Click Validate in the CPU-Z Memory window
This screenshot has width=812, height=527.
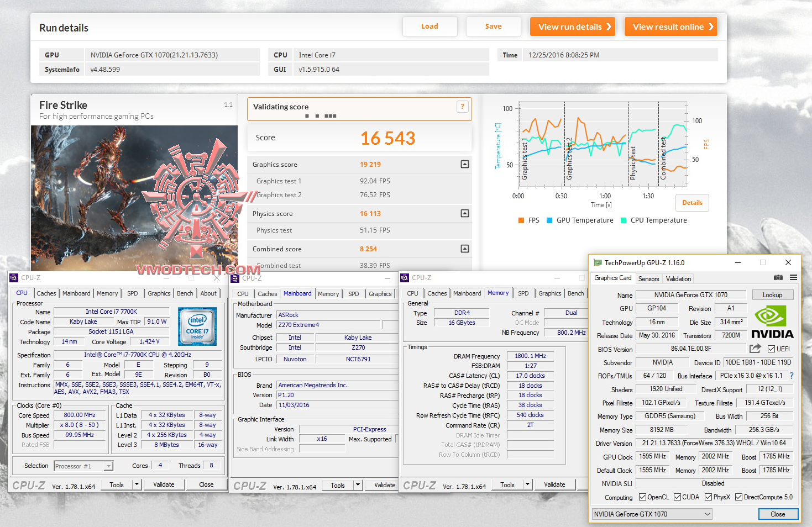click(x=554, y=484)
